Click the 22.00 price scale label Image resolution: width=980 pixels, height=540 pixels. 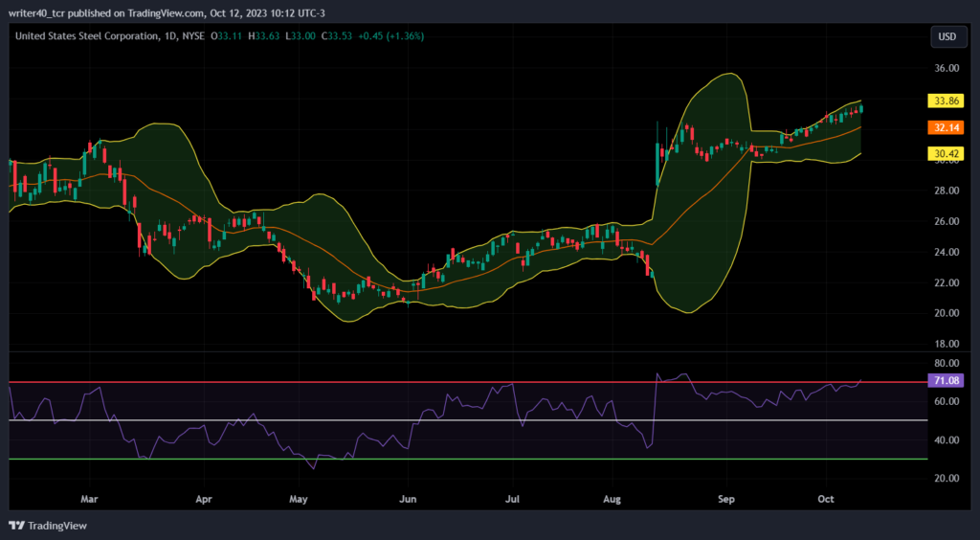[x=945, y=282]
